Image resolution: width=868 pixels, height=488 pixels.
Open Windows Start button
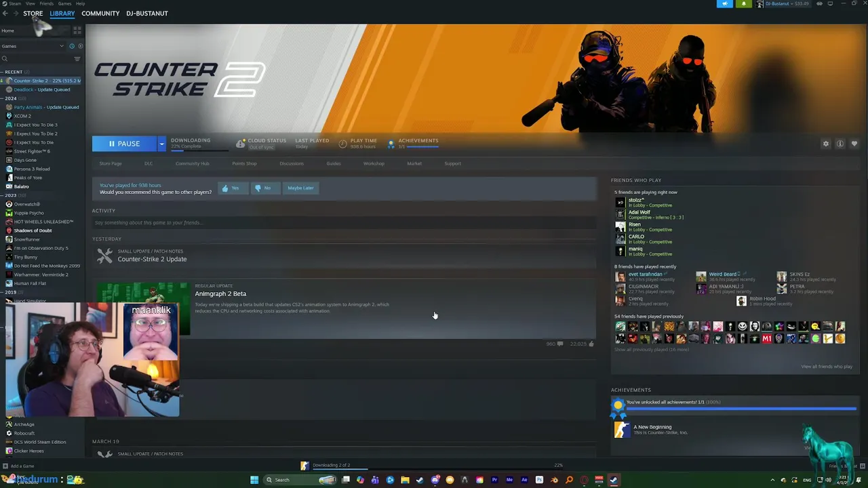point(254,480)
